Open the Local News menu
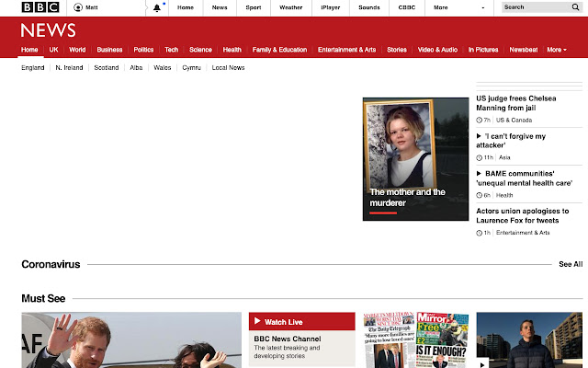 pos(228,68)
